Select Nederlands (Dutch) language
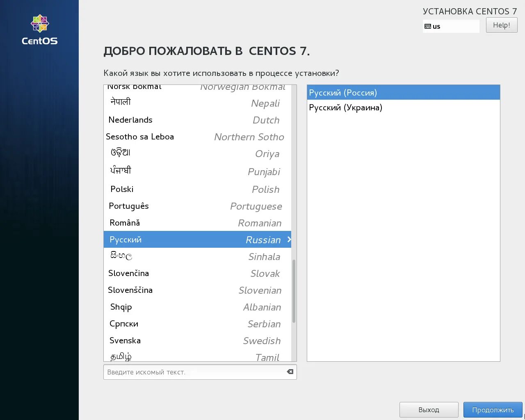 (x=197, y=120)
